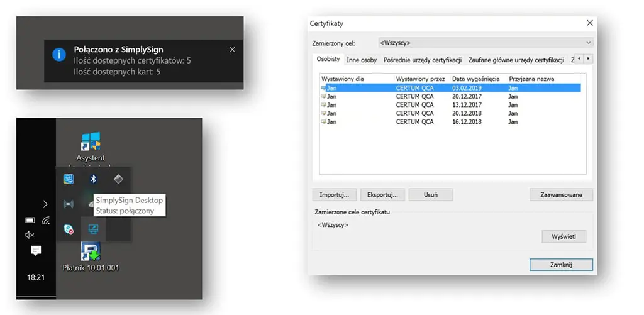Close the Certyfikaty dialog with X
This screenshot has height=315, width=644.
[590, 23]
